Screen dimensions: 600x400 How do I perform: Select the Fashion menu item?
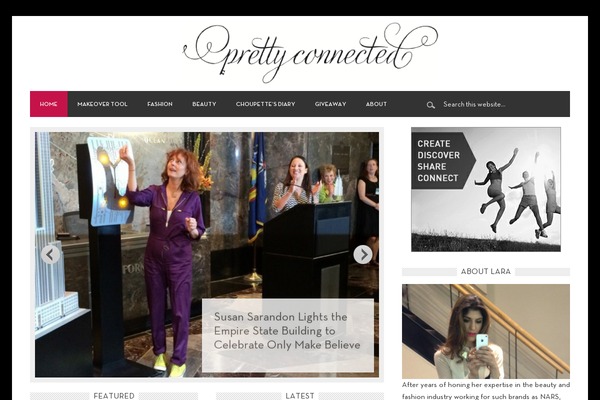point(160,104)
